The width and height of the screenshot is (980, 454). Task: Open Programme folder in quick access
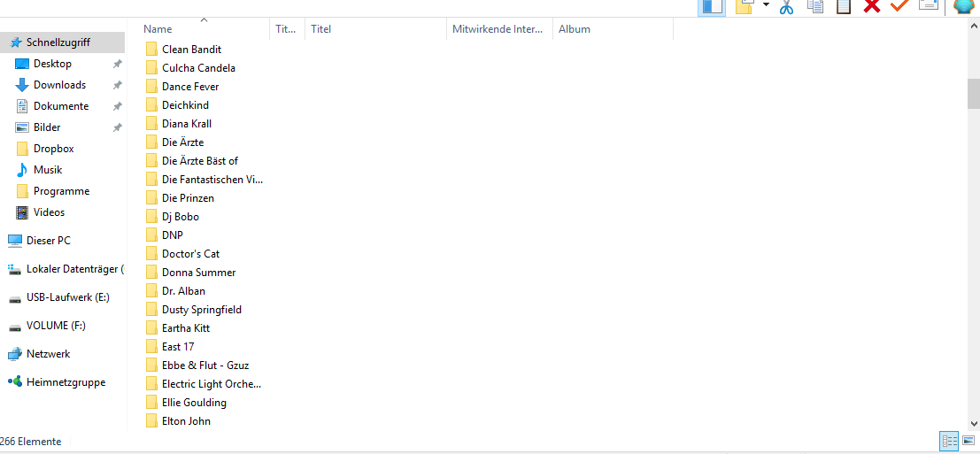tap(61, 191)
